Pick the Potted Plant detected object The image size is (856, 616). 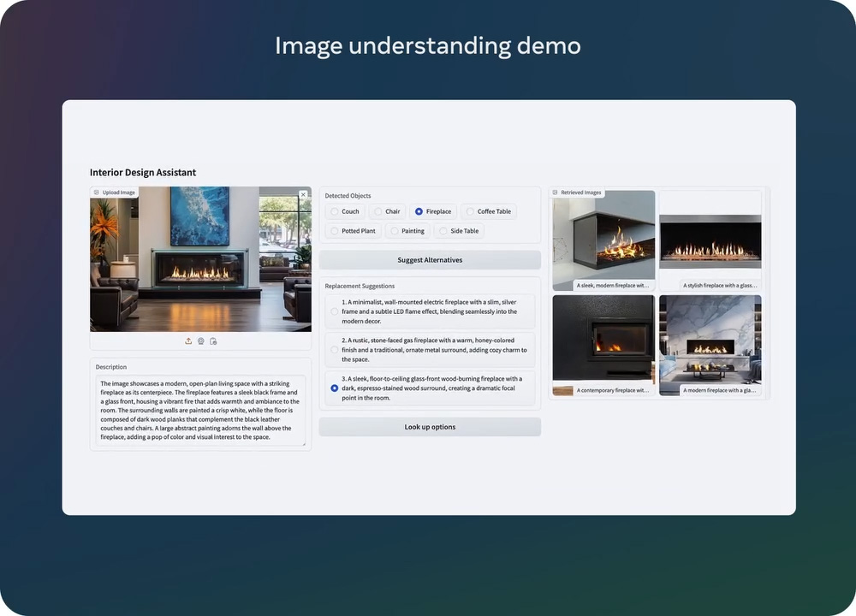coord(335,231)
